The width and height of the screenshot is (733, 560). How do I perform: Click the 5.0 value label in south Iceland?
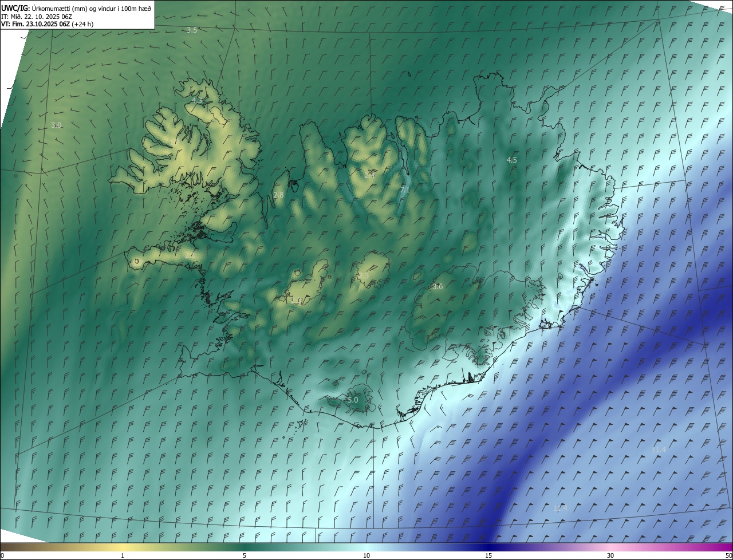[x=353, y=400]
